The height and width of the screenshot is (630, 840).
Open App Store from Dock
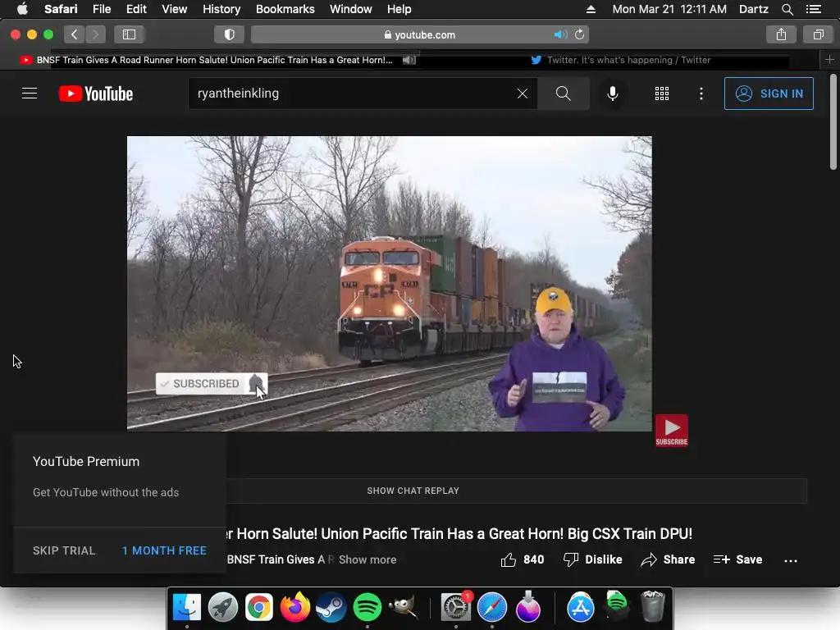coord(580,607)
